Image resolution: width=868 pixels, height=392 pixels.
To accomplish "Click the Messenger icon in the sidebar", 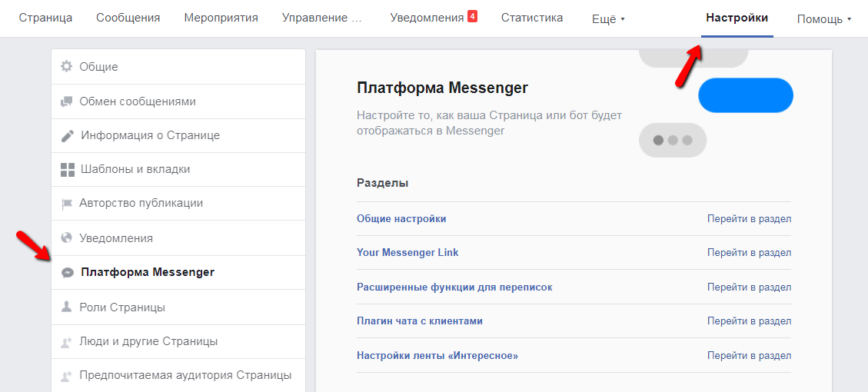I will pos(68,272).
